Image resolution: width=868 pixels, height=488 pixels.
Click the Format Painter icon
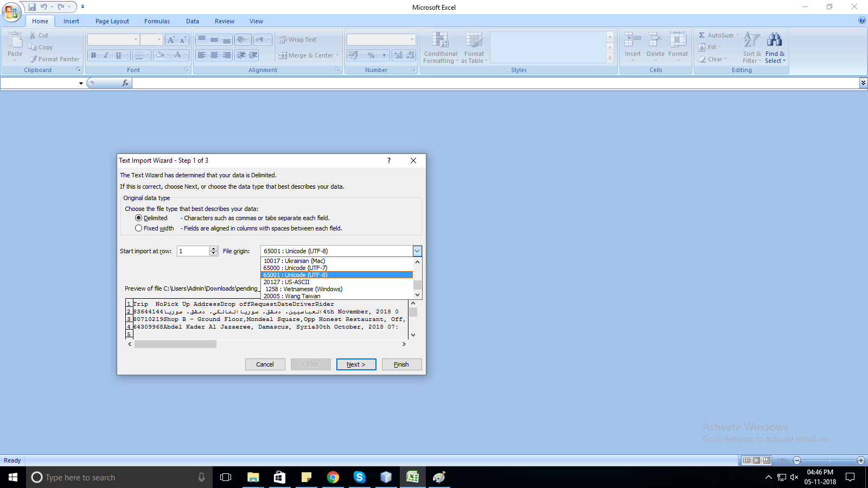(x=33, y=59)
